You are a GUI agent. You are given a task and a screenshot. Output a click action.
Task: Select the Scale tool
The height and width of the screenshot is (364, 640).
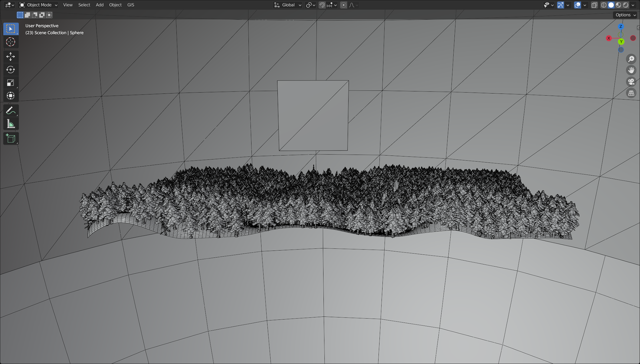coord(11,83)
